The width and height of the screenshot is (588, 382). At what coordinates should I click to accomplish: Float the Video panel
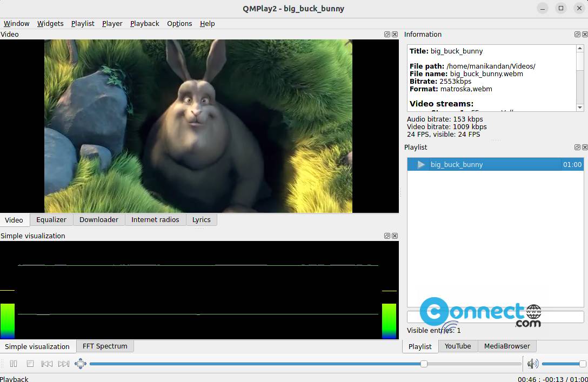click(387, 34)
